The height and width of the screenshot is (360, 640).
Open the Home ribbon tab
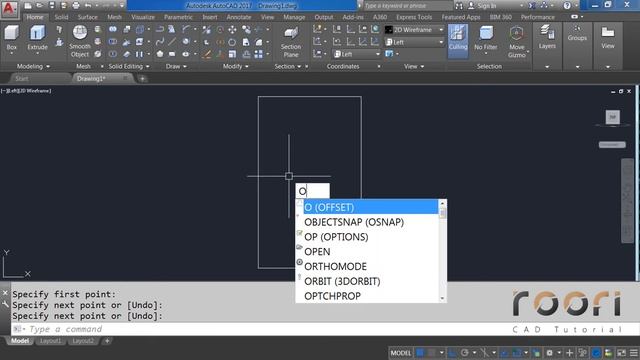pos(35,17)
